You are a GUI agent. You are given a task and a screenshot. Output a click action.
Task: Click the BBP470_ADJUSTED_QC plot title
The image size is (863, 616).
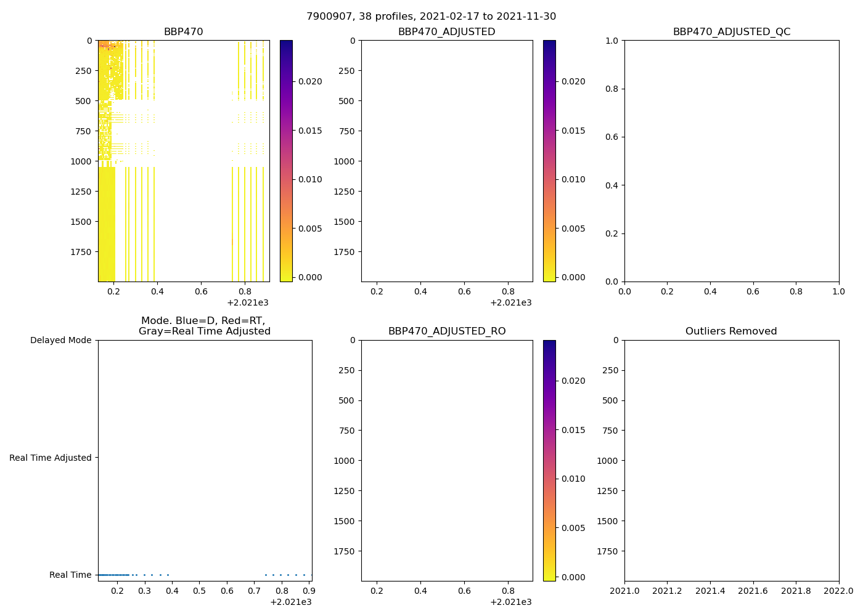click(x=731, y=32)
